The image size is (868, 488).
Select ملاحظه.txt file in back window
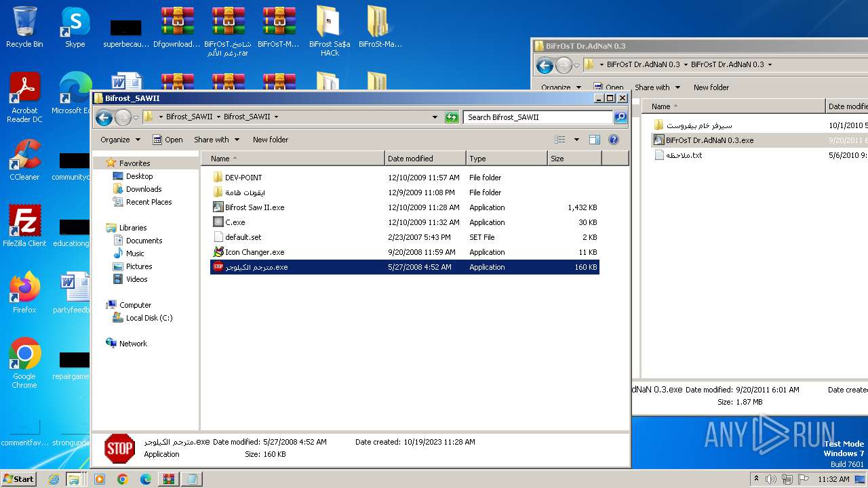tap(684, 155)
